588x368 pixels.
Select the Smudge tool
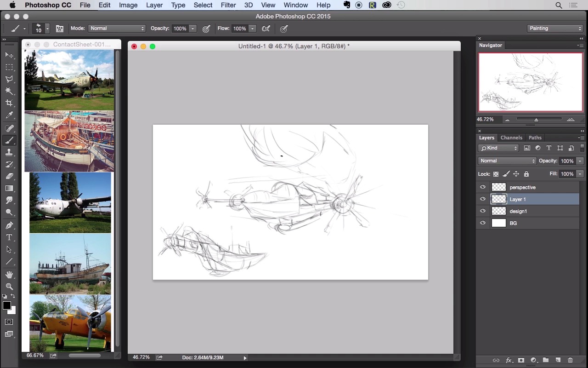9,201
